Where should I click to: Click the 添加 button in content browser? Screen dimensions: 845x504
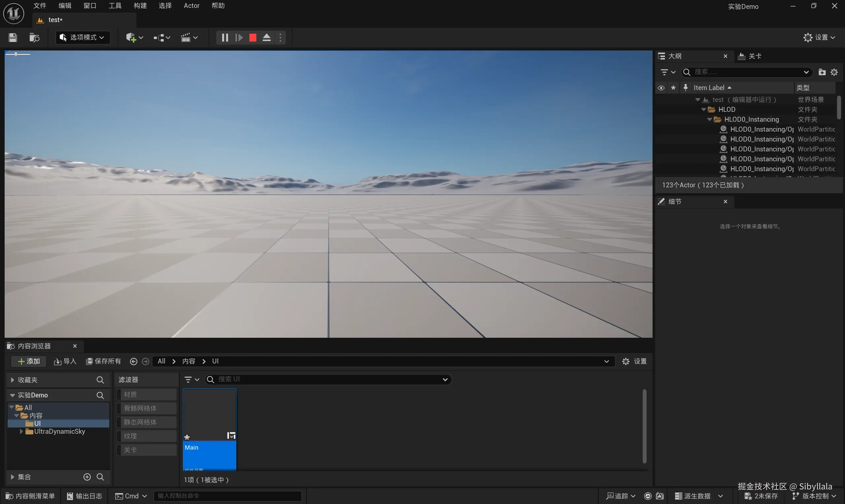pyautogui.click(x=28, y=362)
